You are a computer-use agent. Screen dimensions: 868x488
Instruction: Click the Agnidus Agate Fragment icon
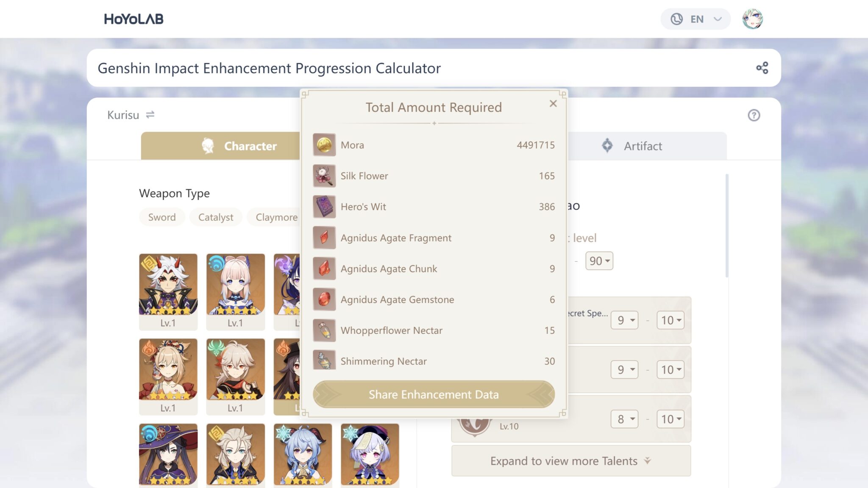tap(324, 237)
